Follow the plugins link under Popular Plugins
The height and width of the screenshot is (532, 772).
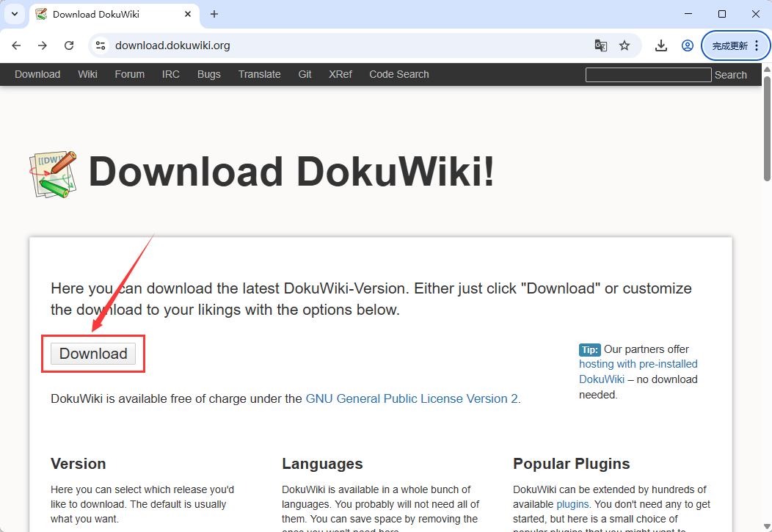(572, 504)
